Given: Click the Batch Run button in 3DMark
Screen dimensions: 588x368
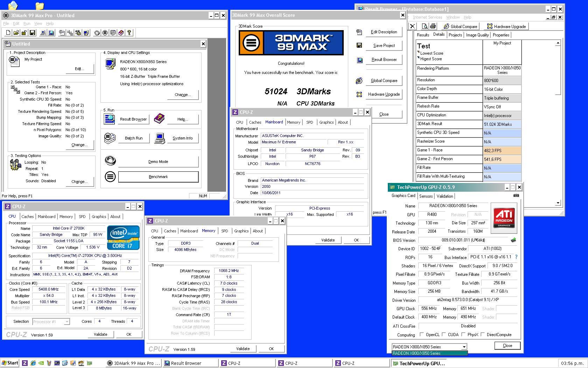Looking at the screenshot, I should click(134, 138).
